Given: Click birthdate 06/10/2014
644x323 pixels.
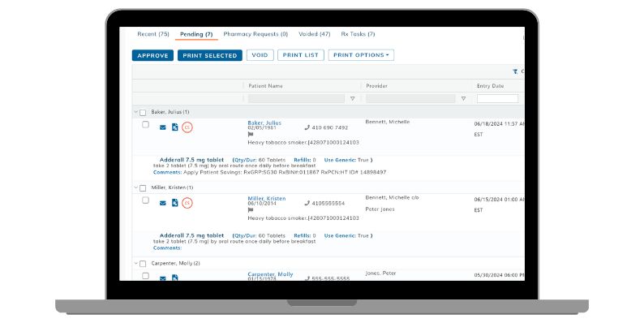Looking at the screenshot, I should click(262, 204).
